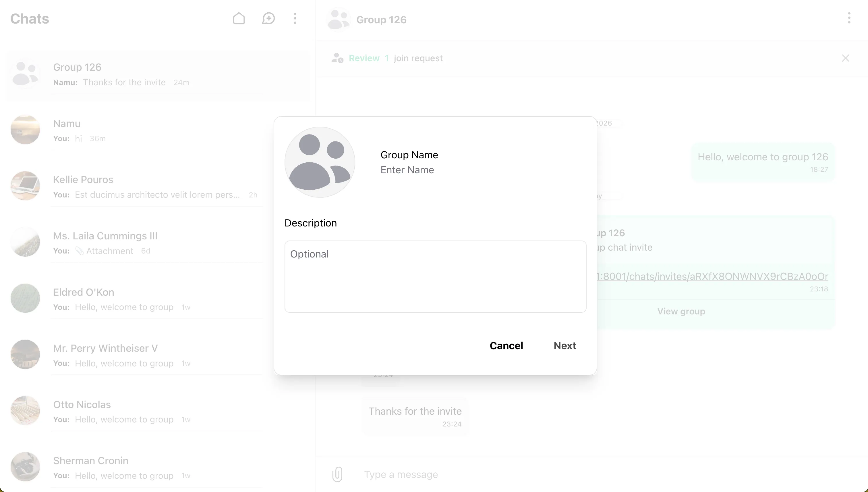This screenshot has width=868, height=492.
Task: Click 'Hello, welcome to group 126' message
Action: [x=763, y=162]
